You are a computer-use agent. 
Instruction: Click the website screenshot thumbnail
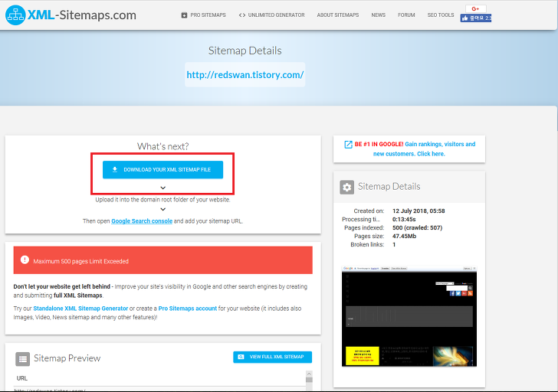point(409,316)
